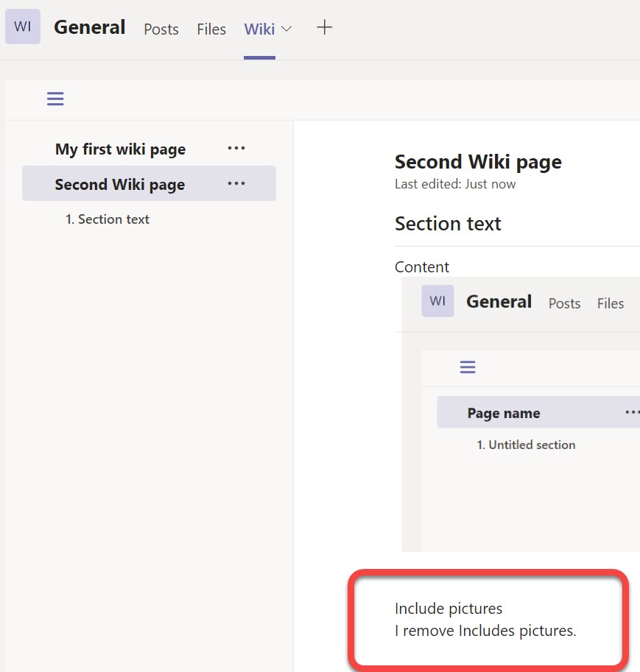The height and width of the screenshot is (672, 640).
Task: Click the Content text line
Action: (x=422, y=266)
